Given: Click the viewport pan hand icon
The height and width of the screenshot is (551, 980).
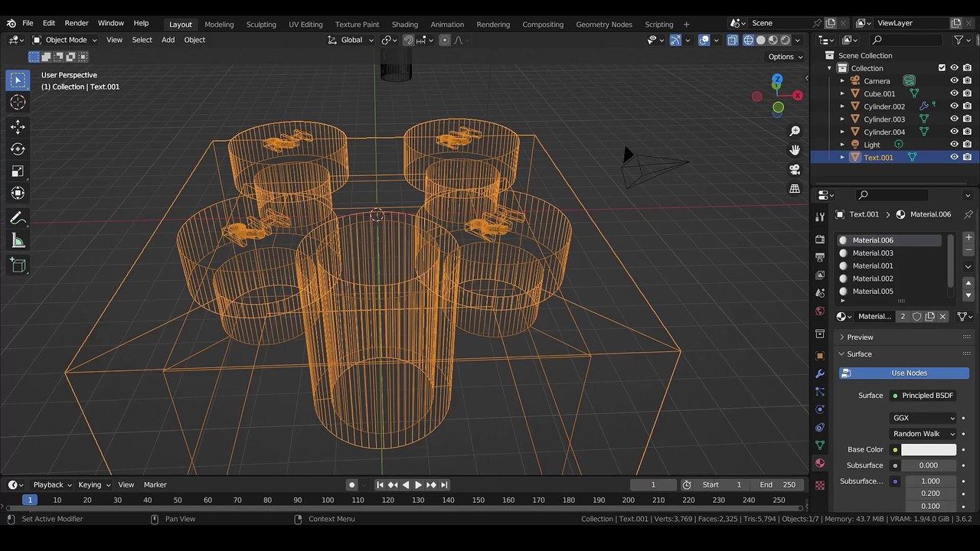Looking at the screenshot, I should (x=795, y=150).
